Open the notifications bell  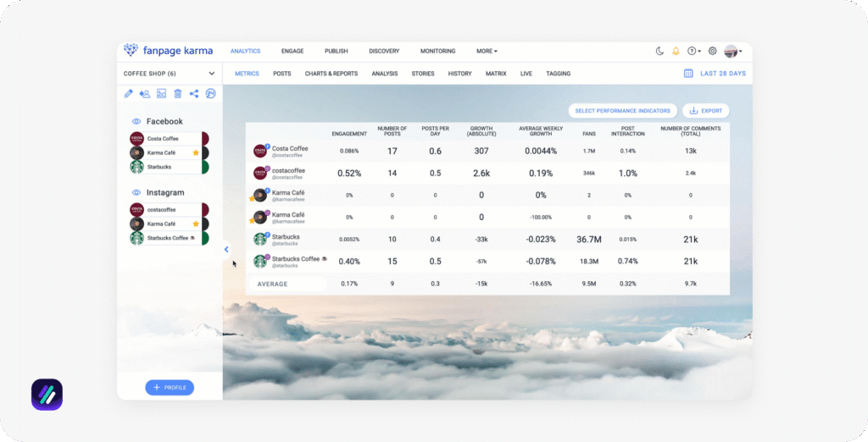[676, 51]
